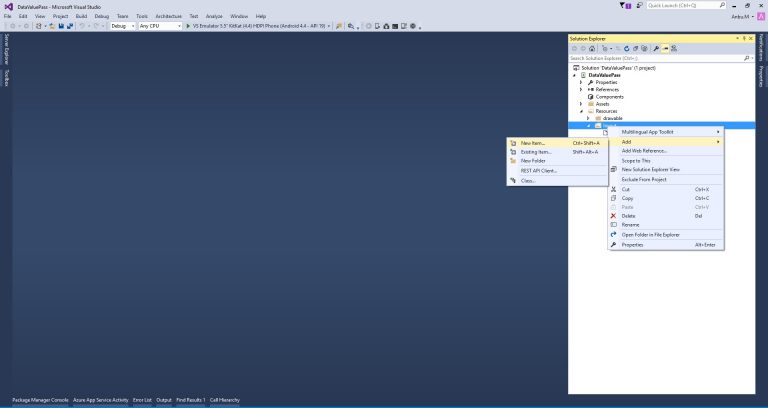This screenshot has height=408, width=768.
Task: Click the Open File toolbar icon
Action: (x=52, y=26)
